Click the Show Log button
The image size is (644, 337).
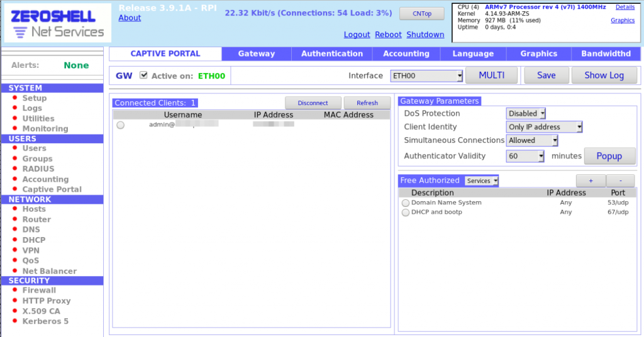pyautogui.click(x=604, y=75)
